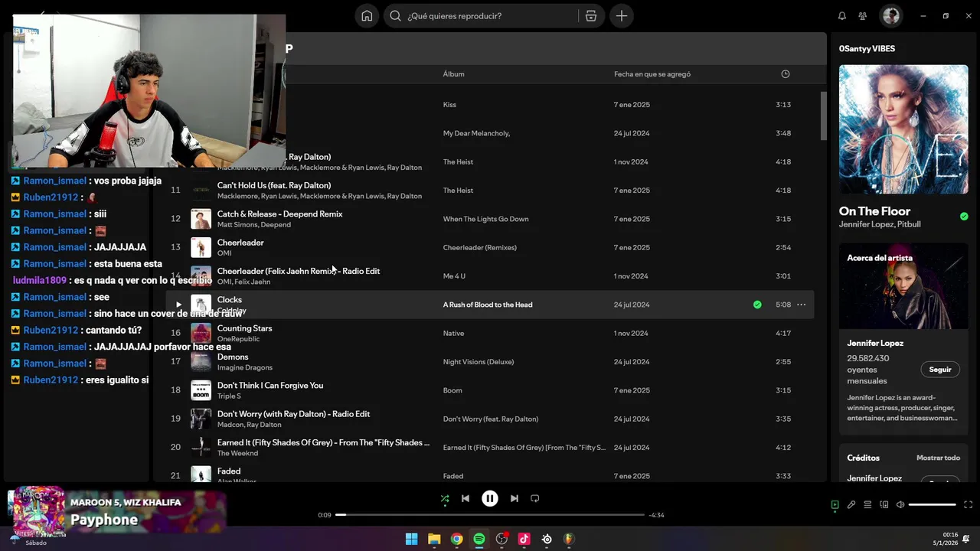Viewport: 980px width, 551px height.
Task: Open "When The Lights Go Down" album link
Action: pyautogui.click(x=485, y=219)
